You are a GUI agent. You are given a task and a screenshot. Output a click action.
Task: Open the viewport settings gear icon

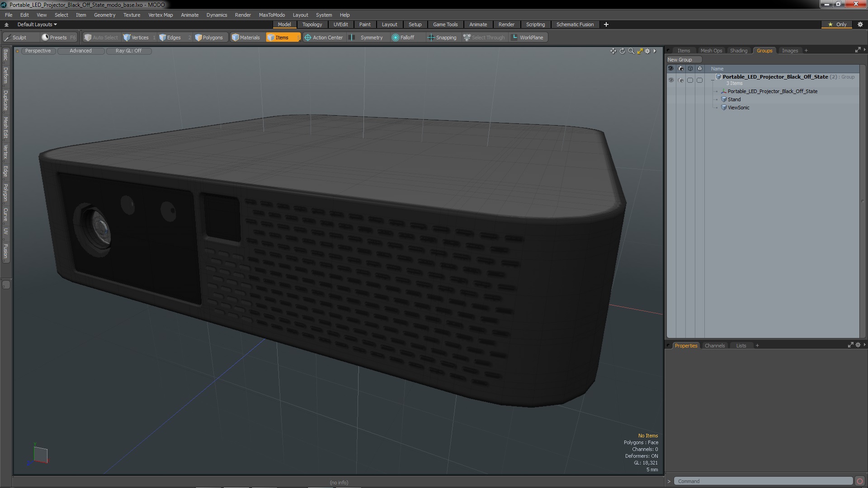[x=647, y=51]
